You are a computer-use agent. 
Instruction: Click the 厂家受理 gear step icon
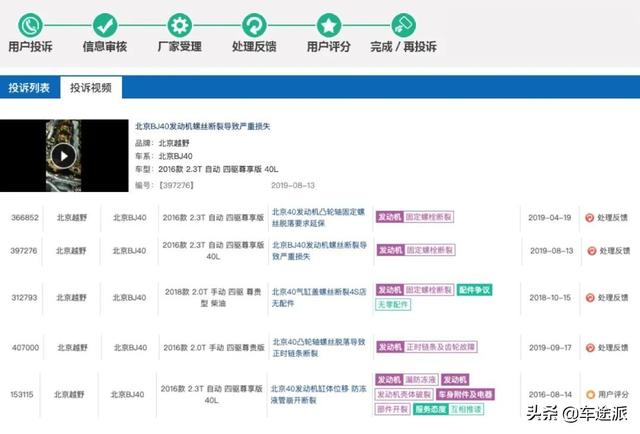(x=180, y=25)
